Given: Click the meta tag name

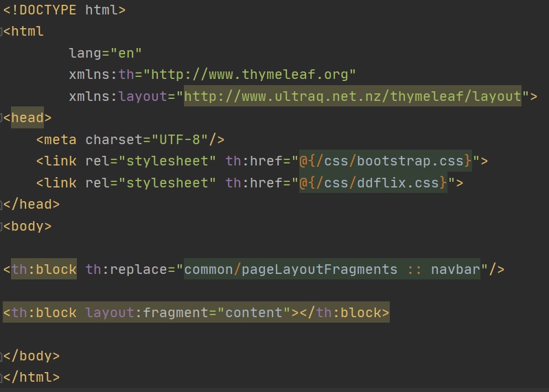Looking at the screenshot, I should click(60, 139).
